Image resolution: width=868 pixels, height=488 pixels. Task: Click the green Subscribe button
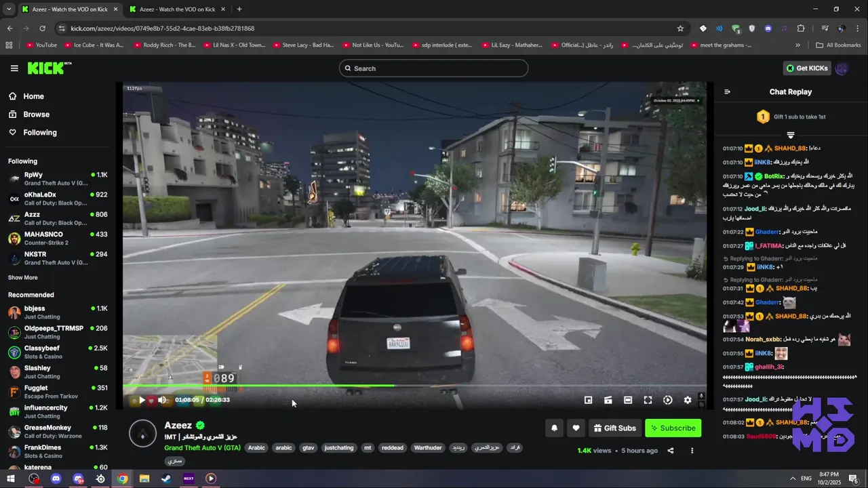pos(673,428)
